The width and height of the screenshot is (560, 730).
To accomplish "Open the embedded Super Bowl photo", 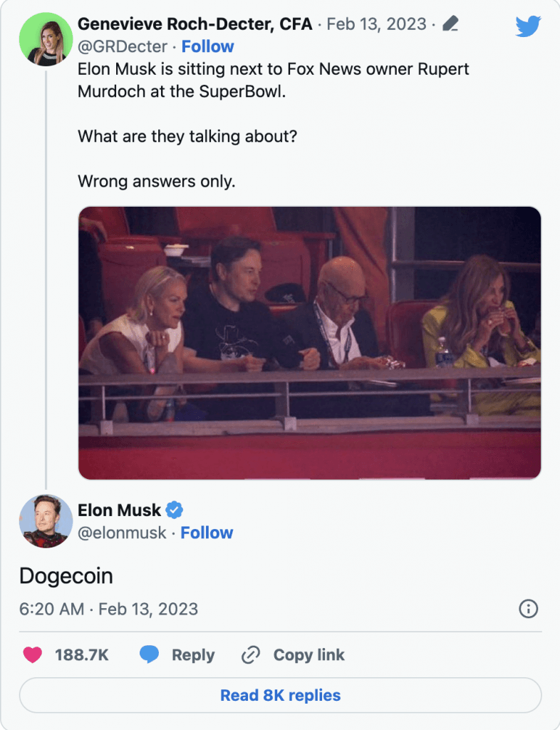I will pyautogui.click(x=309, y=343).
